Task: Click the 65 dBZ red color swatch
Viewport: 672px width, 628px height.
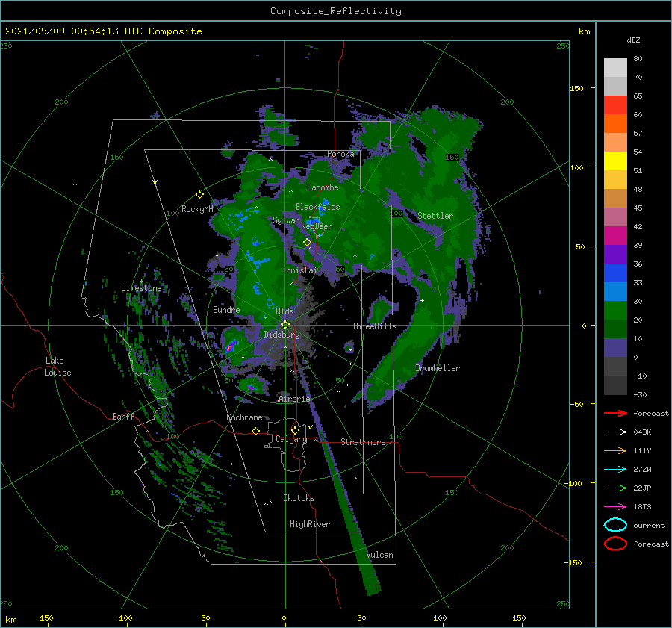Action: [x=615, y=105]
